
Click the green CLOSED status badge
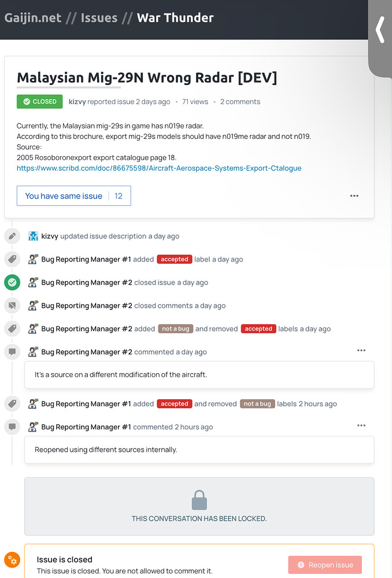tap(40, 102)
